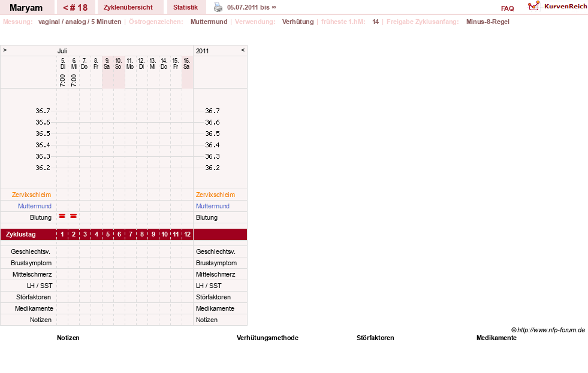The height and width of the screenshot is (373, 588).
Task: Select the date range 05.07.2011 bis ∞
Action: (x=251, y=7)
